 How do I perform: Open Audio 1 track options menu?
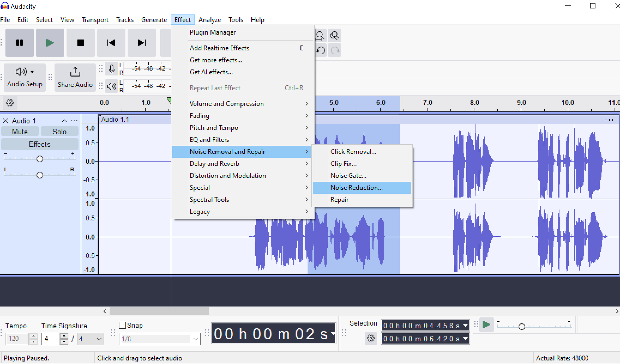(x=74, y=121)
